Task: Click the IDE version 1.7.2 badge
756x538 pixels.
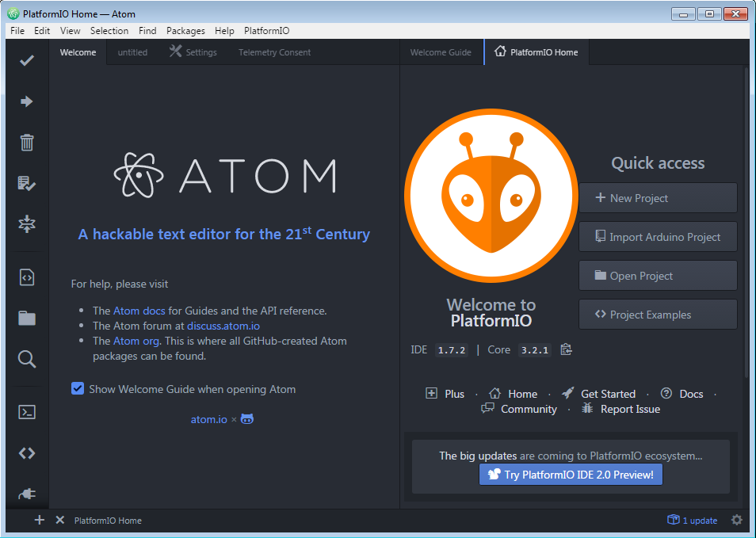Action: click(x=451, y=350)
